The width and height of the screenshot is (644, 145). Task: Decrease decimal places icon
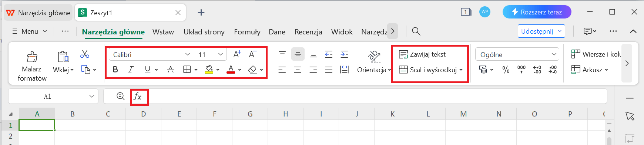coord(553,70)
